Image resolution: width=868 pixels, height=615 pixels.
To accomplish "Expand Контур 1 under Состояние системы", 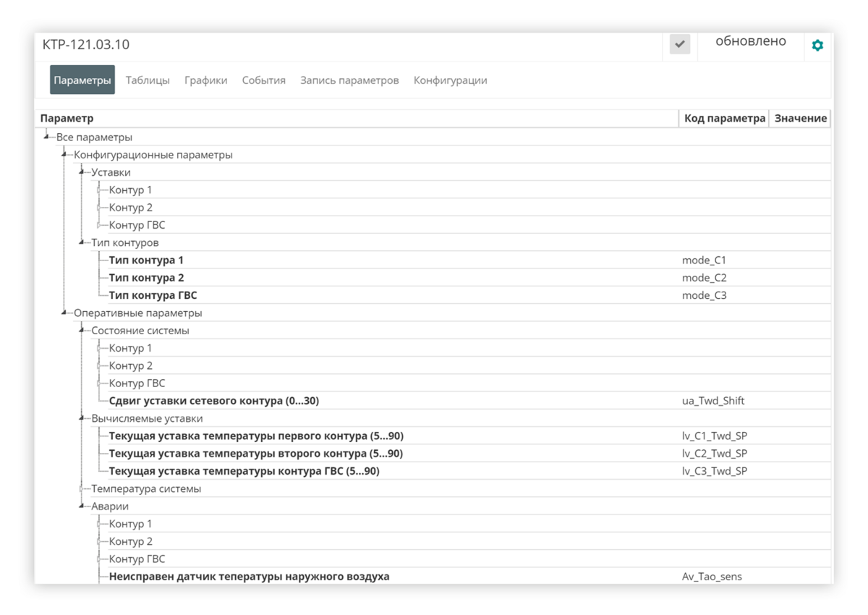I will [99, 348].
